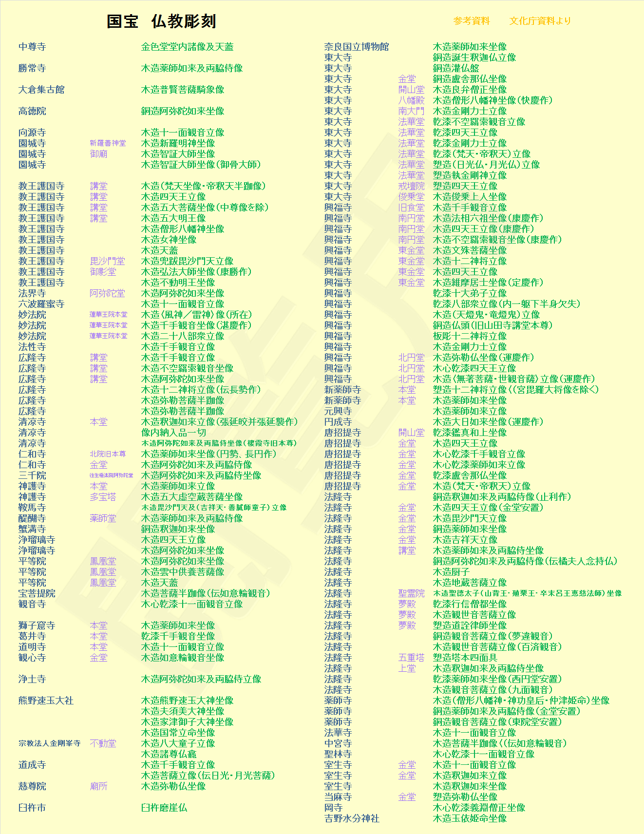644x834 pixels.
Task: Click the temple name 法界寺
Action: (32, 293)
